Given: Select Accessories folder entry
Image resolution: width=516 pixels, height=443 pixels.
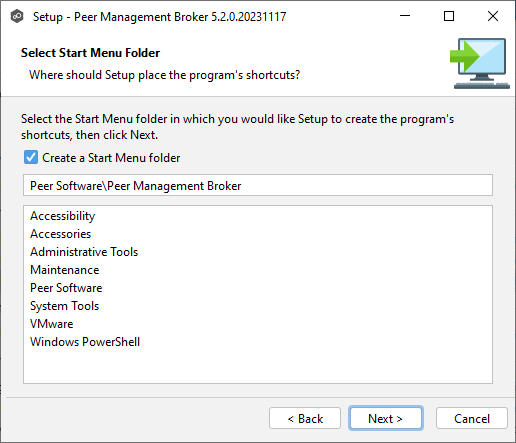Looking at the screenshot, I should pyautogui.click(x=60, y=234).
